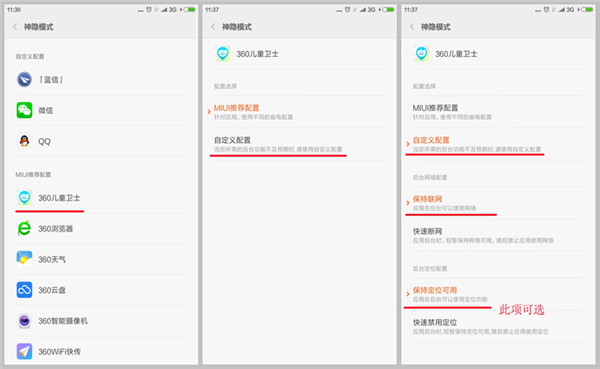Open the 微信 row label
The height and width of the screenshot is (369, 600).
(46, 110)
